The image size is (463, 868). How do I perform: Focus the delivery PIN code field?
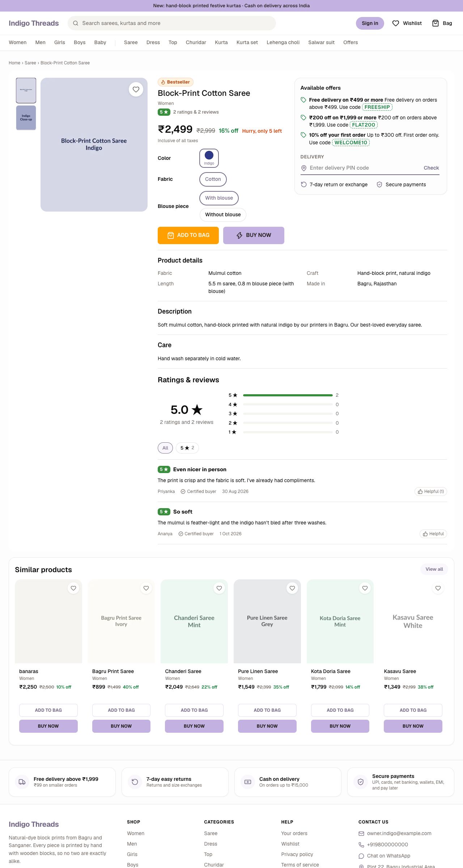[x=364, y=168]
